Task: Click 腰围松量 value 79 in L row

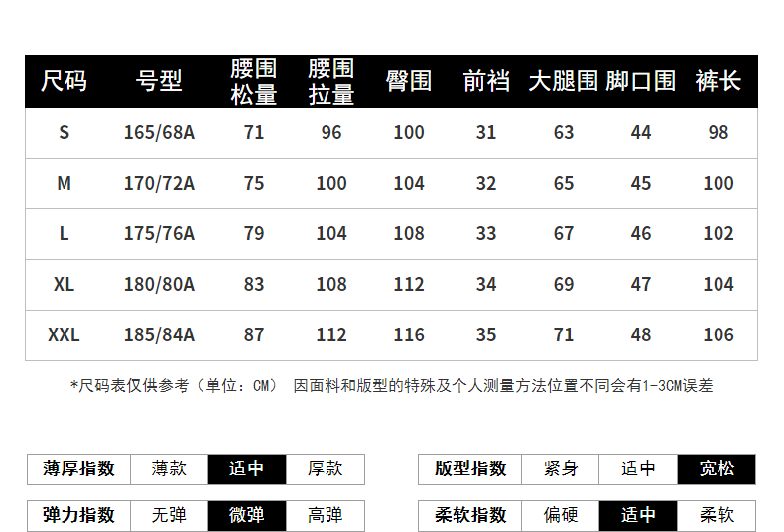Action: point(253,233)
